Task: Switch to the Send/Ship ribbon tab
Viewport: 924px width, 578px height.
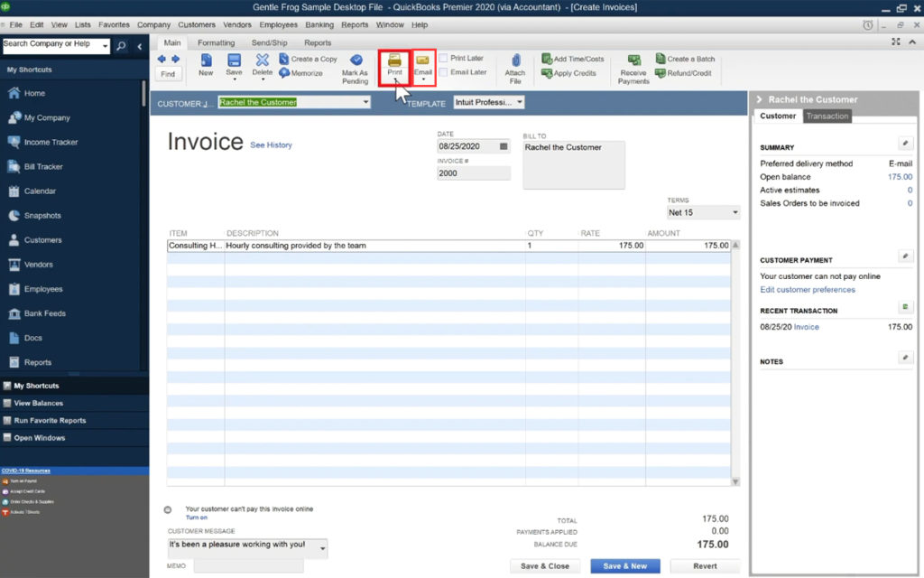Action: click(269, 43)
